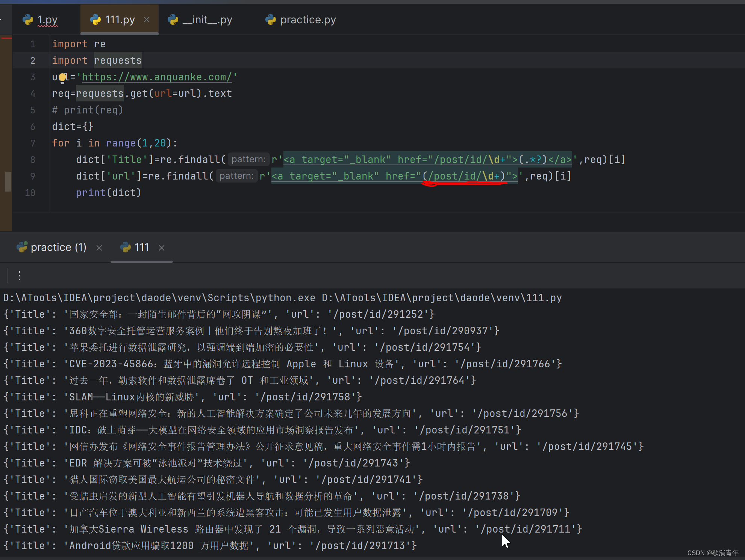Click the Python icon on practice.py tab
This screenshot has height=560, width=745.
click(x=270, y=20)
